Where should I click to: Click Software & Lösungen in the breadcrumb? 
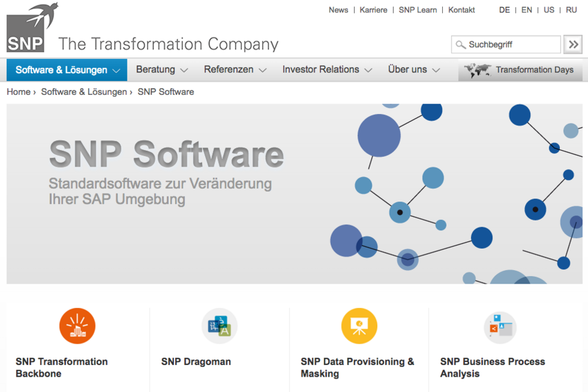click(x=84, y=92)
